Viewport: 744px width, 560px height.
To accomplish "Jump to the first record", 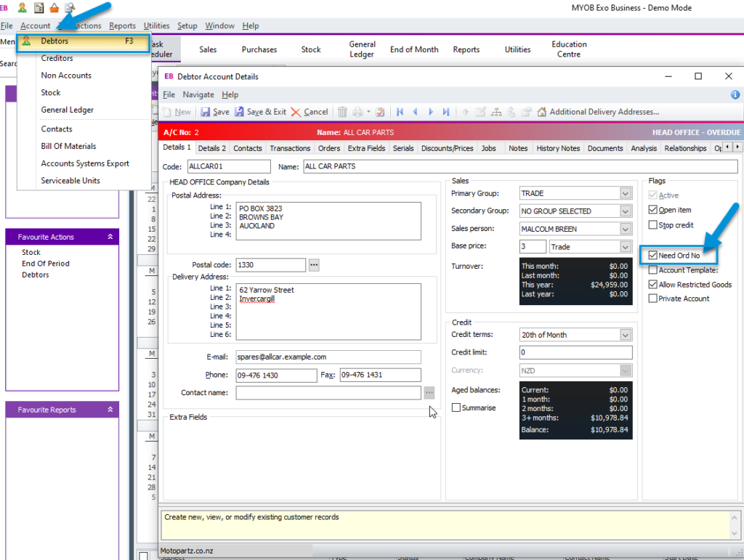I will tap(400, 112).
